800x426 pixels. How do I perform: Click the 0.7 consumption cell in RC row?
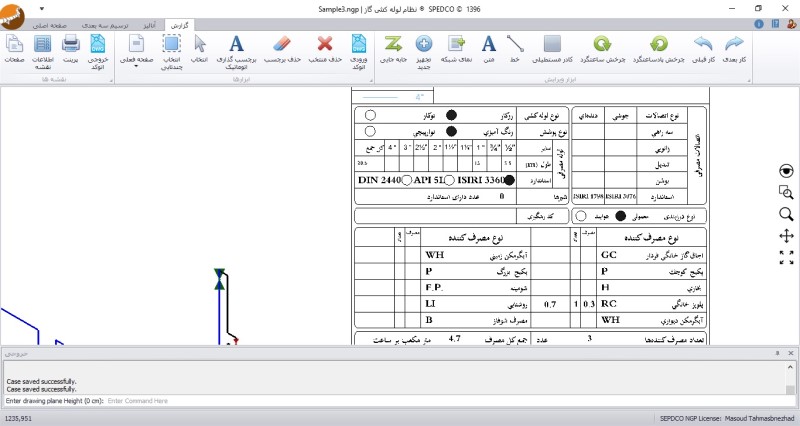[x=550, y=305]
